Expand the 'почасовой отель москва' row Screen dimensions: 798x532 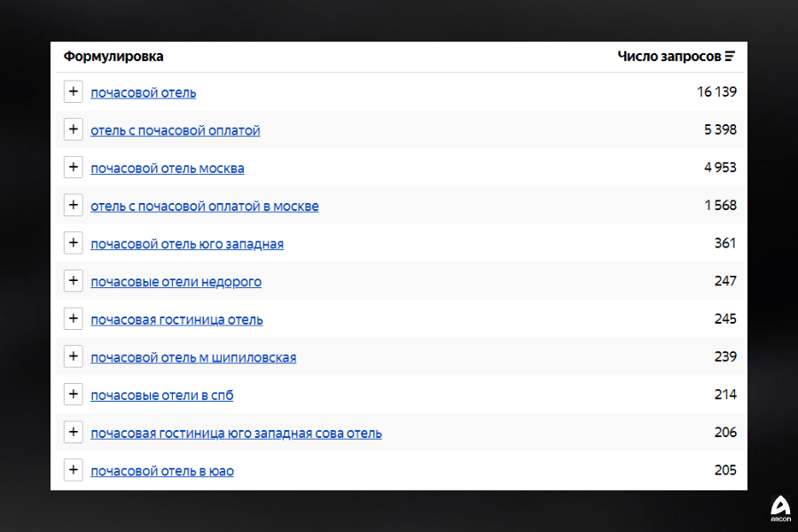74,168
